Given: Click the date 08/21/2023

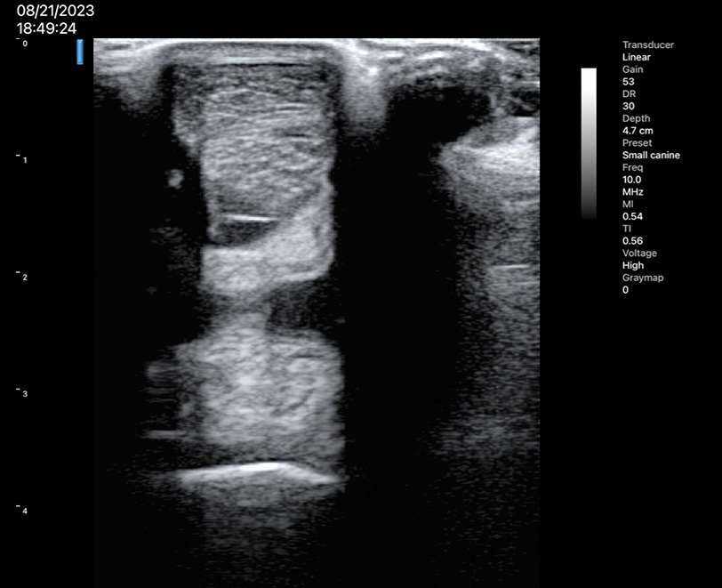Looking at the screenshot, I should click(x=55, y=11).
